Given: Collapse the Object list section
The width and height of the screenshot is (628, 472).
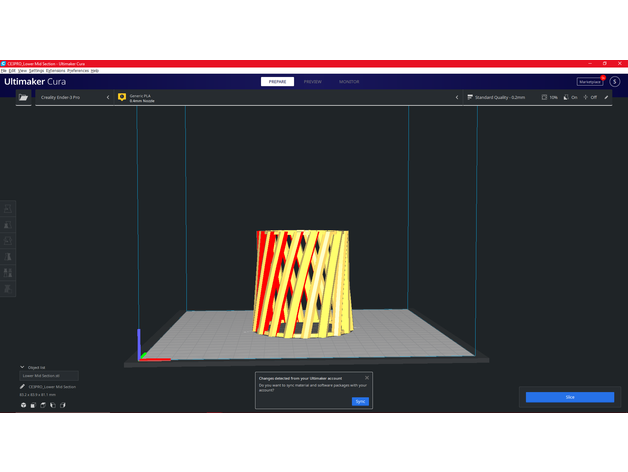Looking at the screenshot, I should 22,367.
